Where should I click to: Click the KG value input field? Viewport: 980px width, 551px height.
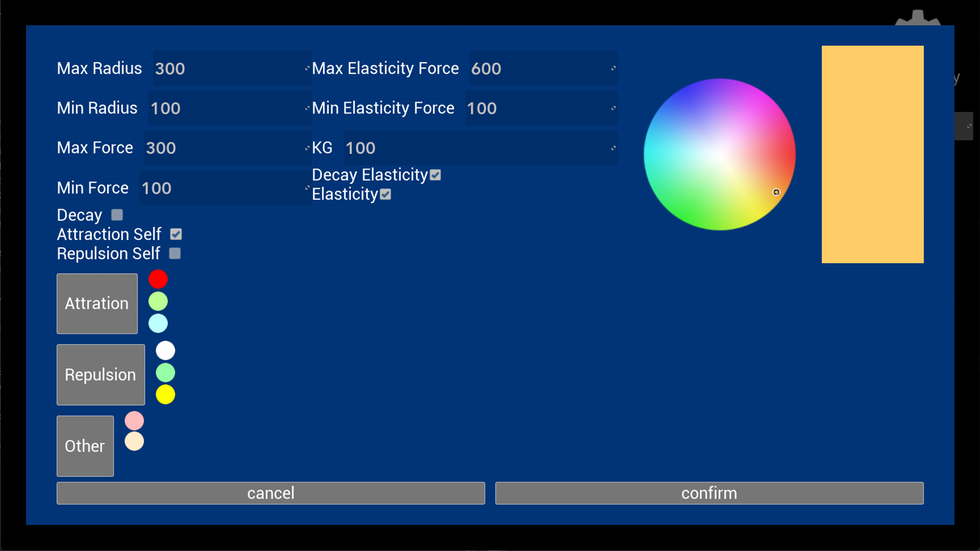pyautogui.click(x=479, y=148)
